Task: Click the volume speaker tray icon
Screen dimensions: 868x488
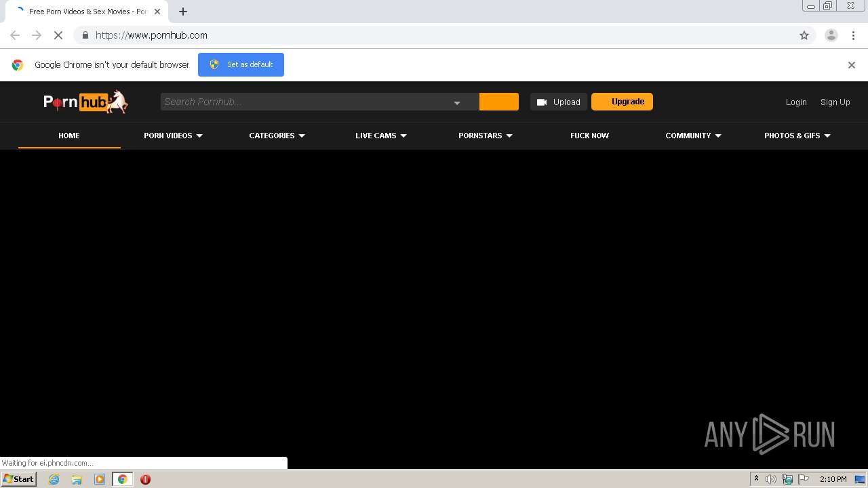Action: tap(771, 479)
